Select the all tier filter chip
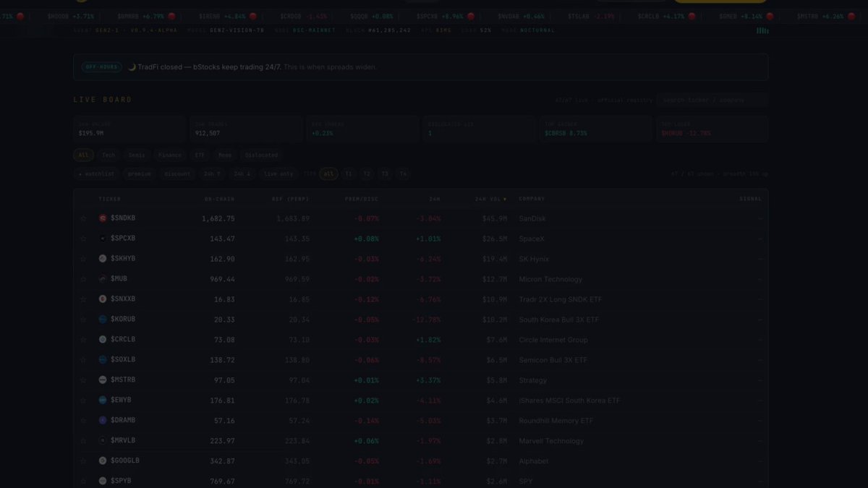This screenshot has height=488, width=868. (328, 174)
